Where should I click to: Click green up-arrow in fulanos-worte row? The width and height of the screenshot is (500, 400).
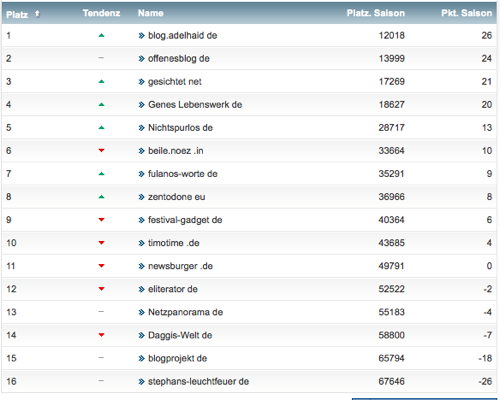101,173
